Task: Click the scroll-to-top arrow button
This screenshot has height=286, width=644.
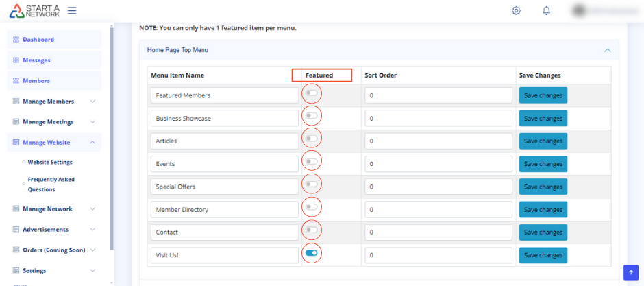Action: pos(630,272)
